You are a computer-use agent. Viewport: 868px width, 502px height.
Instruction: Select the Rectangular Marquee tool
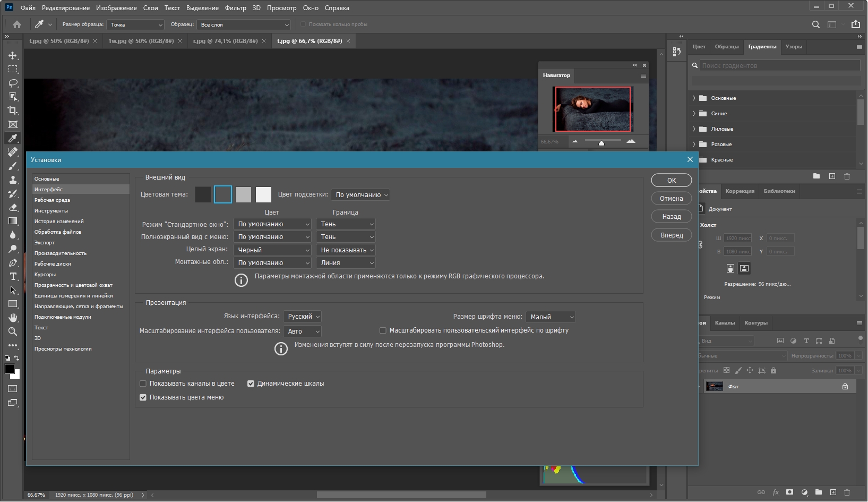(13, 70)
